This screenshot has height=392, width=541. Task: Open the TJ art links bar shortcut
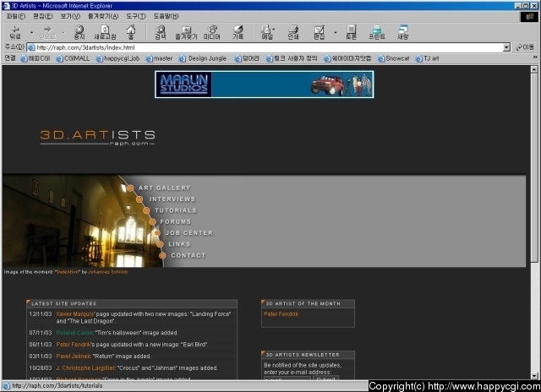(x=427, y=58)
